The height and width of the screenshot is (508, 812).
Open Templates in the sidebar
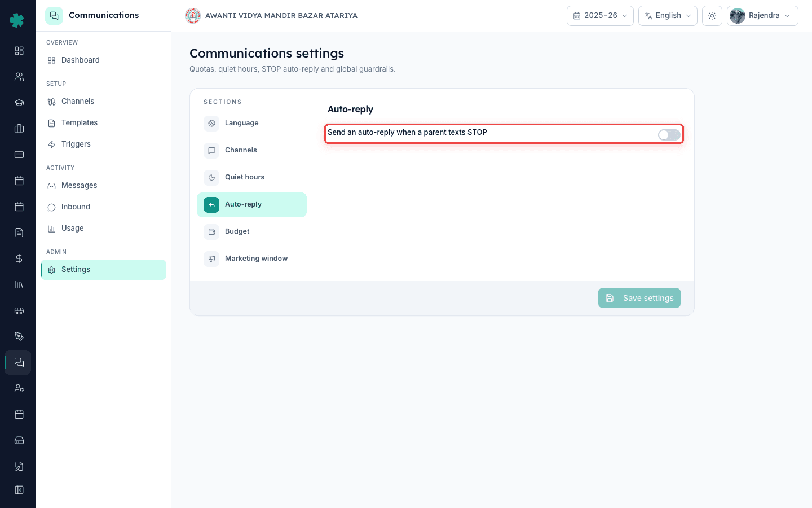[x=103, y=123]
